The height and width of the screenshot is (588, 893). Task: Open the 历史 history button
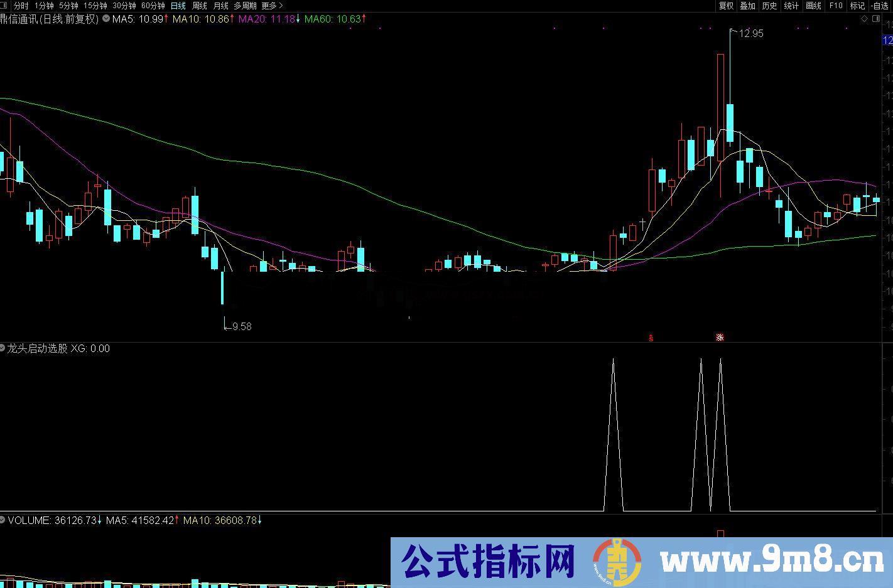click(769, 6)
